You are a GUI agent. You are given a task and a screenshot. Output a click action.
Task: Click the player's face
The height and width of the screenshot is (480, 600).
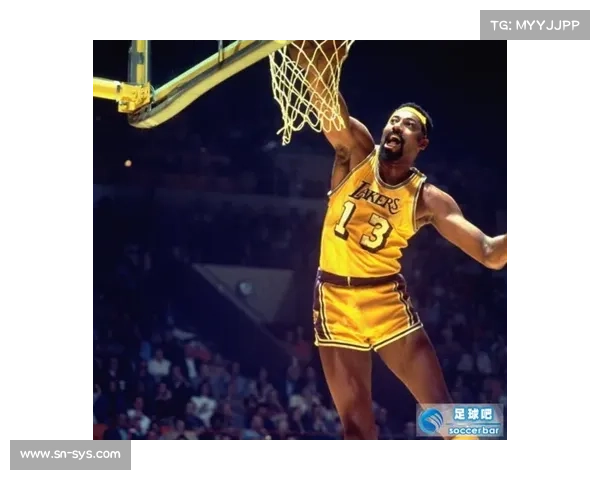click(400, 137)
